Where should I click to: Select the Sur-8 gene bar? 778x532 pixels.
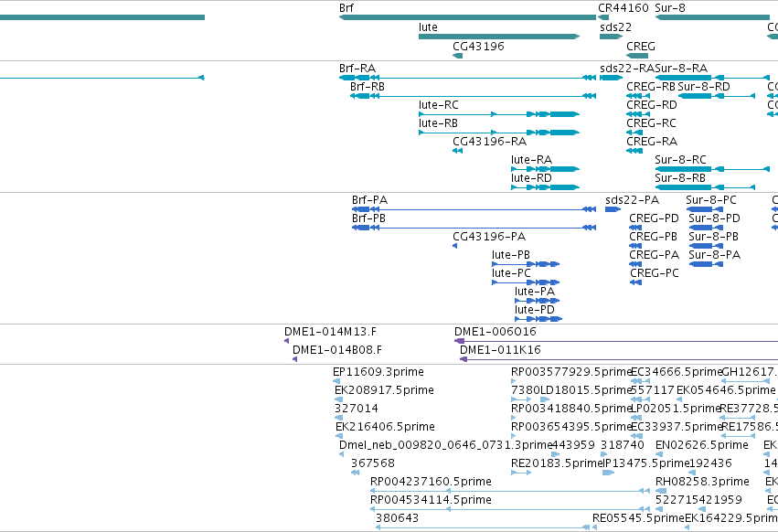(712, 17)
